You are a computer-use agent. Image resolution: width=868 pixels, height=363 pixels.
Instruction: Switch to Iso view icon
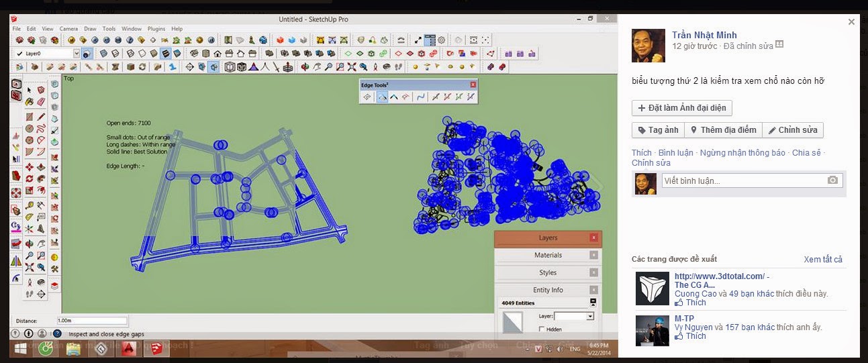pos(194,53)
